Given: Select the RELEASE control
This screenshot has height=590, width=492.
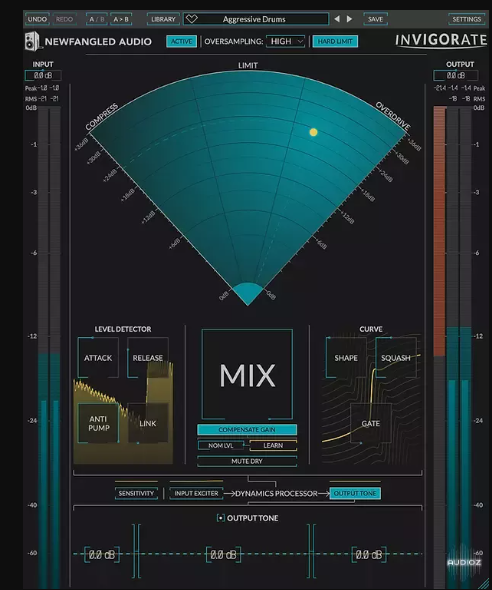Looking at the screenshot, I should pyautogui.click(x=147, y=357).
